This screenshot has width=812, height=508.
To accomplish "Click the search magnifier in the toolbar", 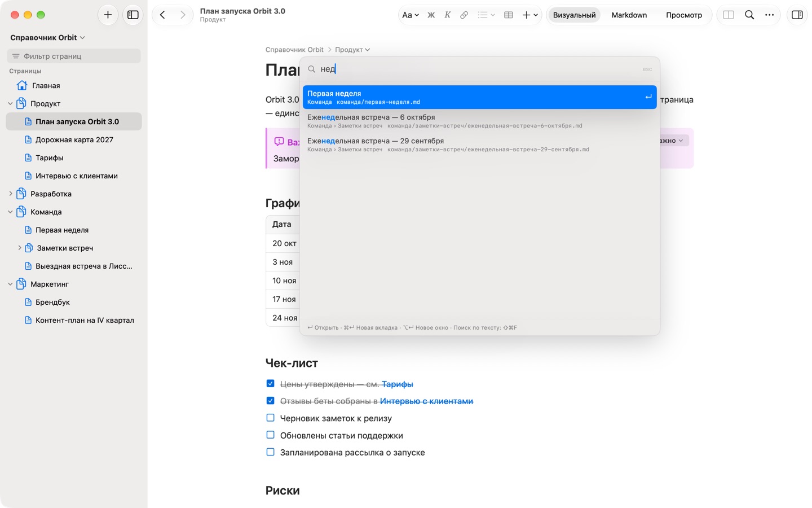I will click(x=749, y=15).
